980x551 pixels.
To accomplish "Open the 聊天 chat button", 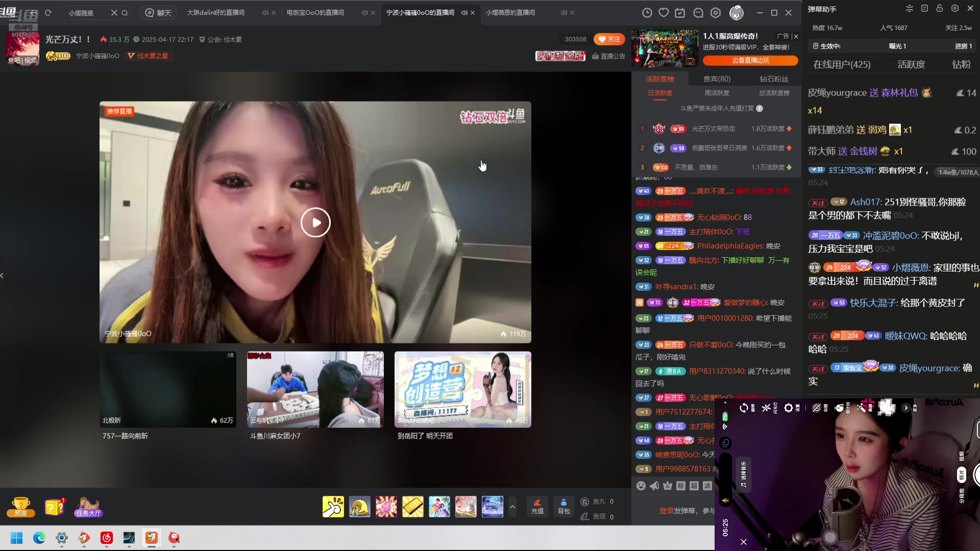I will 158,13.
